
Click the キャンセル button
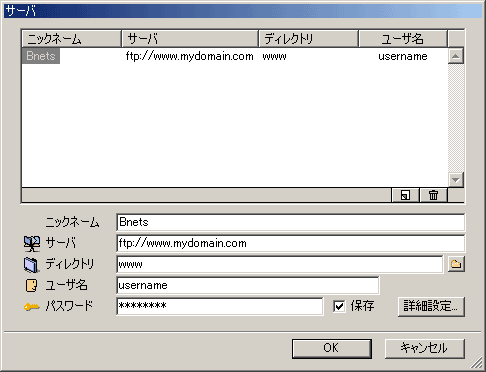pos(424,348)
